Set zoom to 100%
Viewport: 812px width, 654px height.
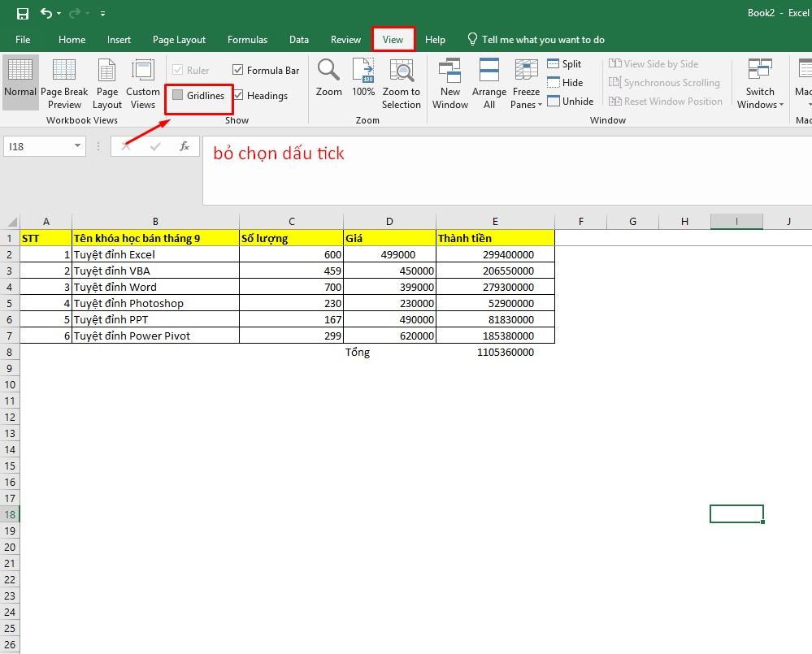click(363, 81)
